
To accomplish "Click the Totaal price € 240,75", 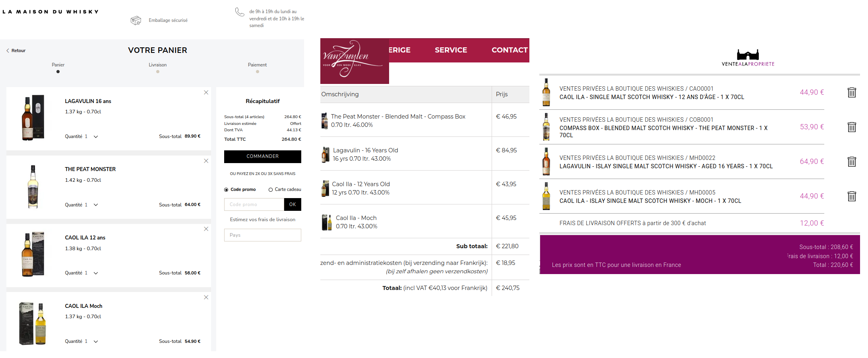I will coord(508,288).
